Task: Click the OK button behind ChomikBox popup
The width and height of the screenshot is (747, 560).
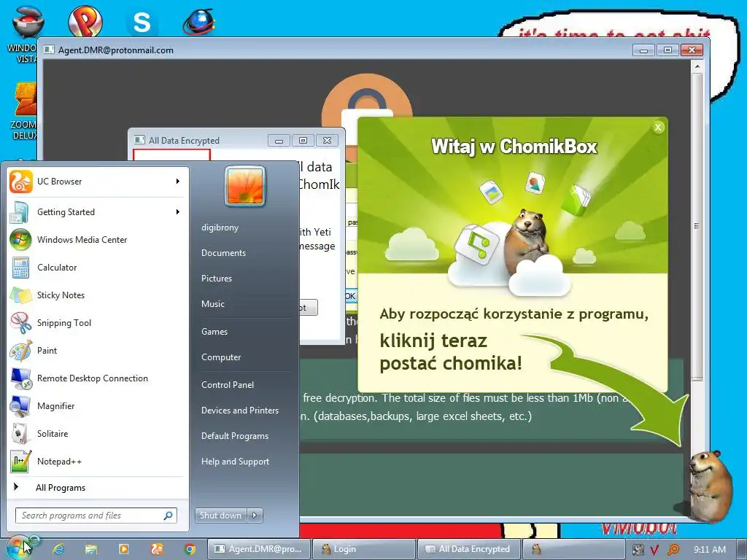Action: coord(350,296)
